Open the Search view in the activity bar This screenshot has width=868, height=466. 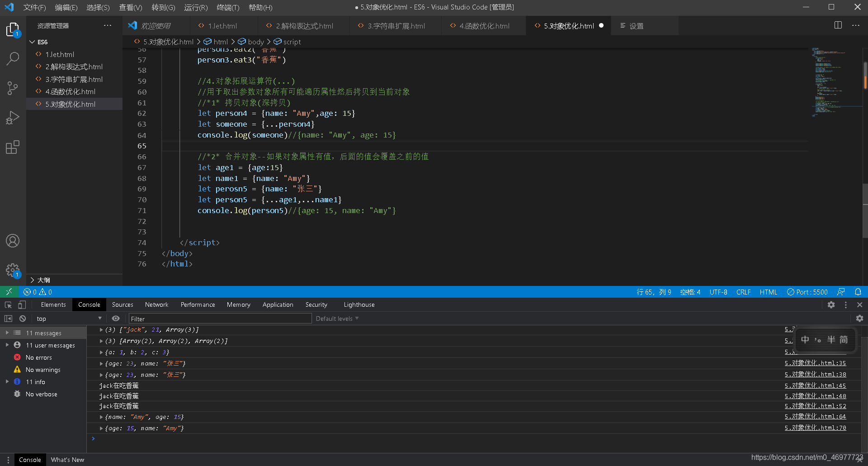pyautogui.click(x=13, y=58)
